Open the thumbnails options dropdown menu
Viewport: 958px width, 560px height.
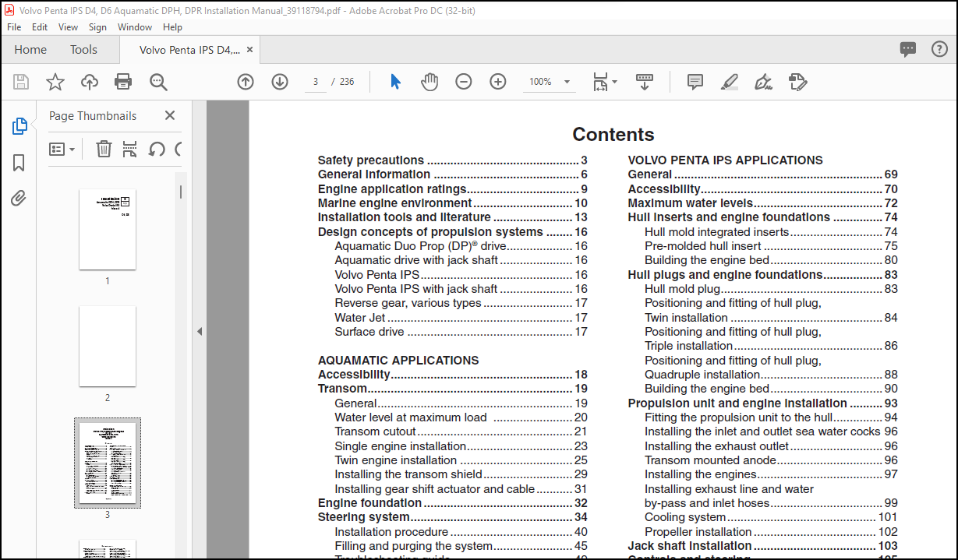62,149
